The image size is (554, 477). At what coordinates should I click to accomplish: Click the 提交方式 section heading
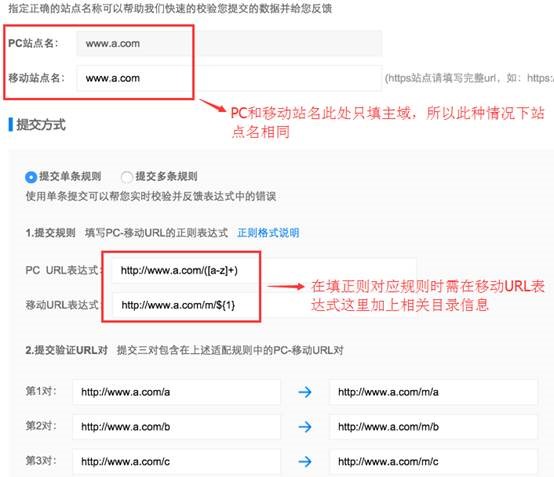[41, 124]
